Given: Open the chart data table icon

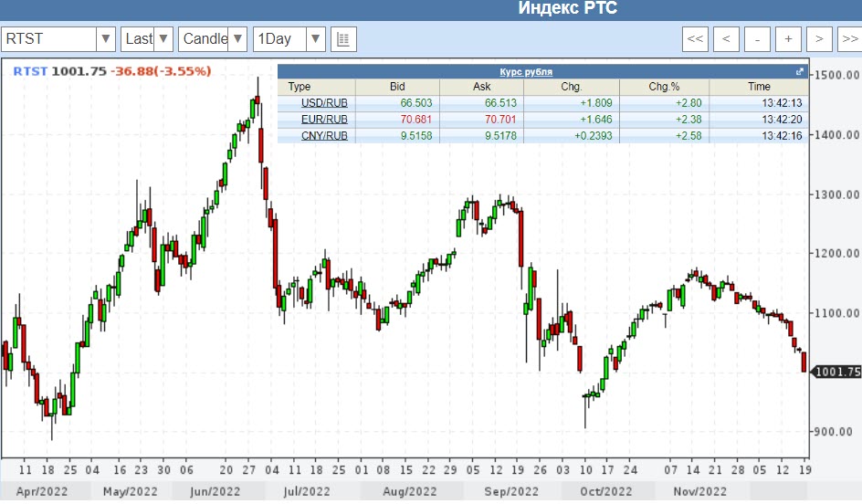Looking at the screenshot, I should 343,39.
